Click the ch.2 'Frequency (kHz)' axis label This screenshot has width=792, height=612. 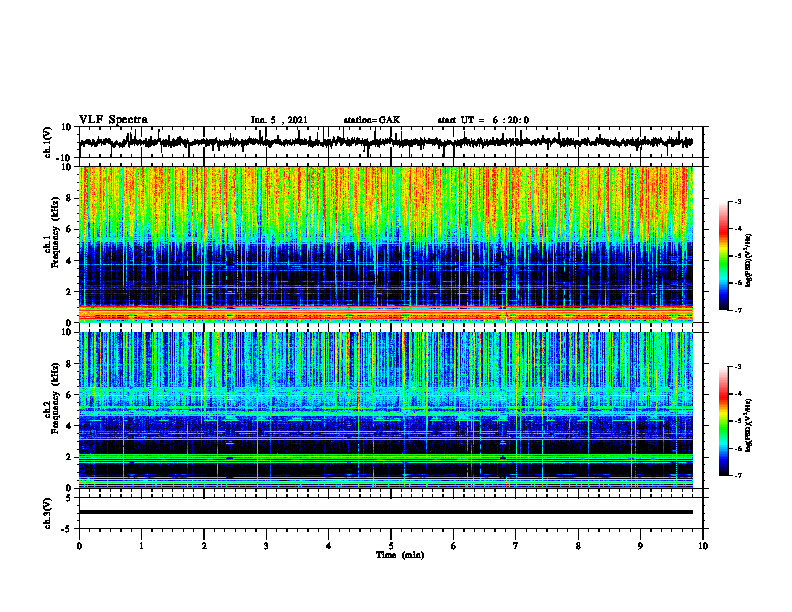pos(56,398)
